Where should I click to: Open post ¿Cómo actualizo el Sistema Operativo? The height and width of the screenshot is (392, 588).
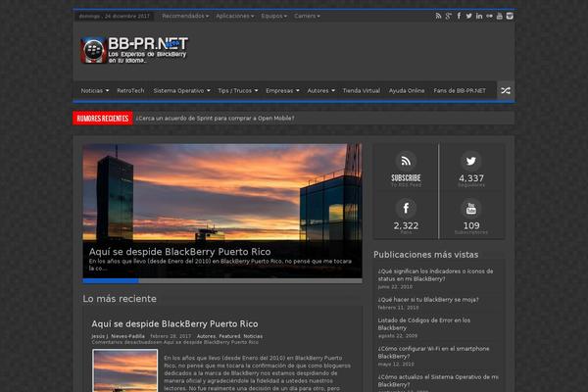point(438,381)
